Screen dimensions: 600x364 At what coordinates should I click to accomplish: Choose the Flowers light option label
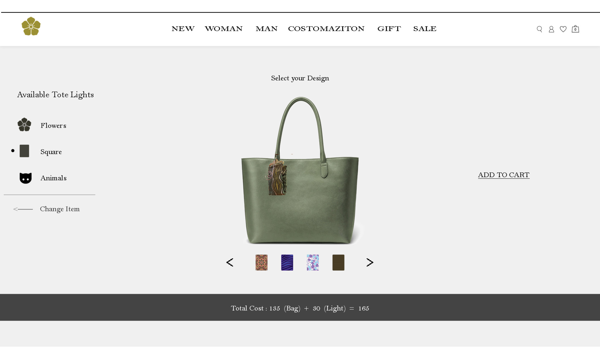[x=53, y=125]
